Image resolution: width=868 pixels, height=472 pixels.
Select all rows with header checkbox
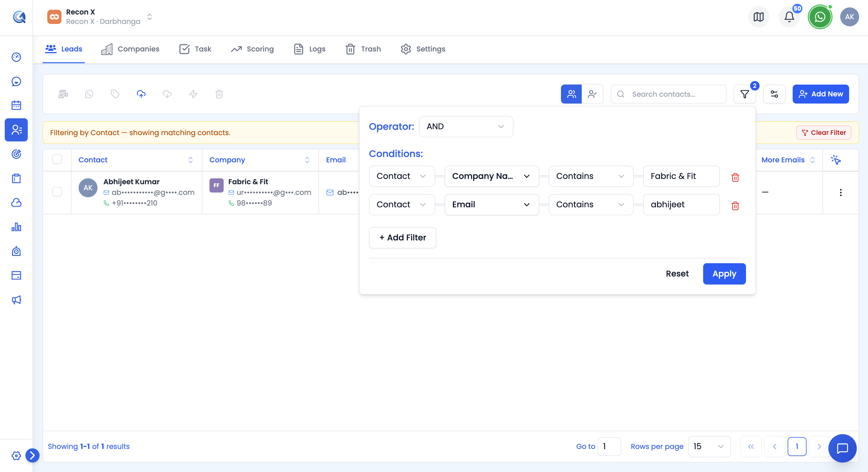coord(57,159)
